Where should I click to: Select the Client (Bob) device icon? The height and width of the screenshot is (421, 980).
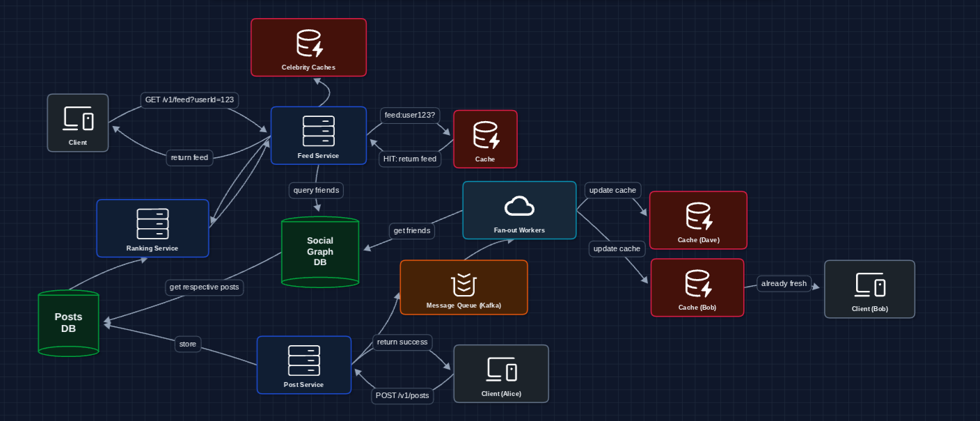click(869, 284)
